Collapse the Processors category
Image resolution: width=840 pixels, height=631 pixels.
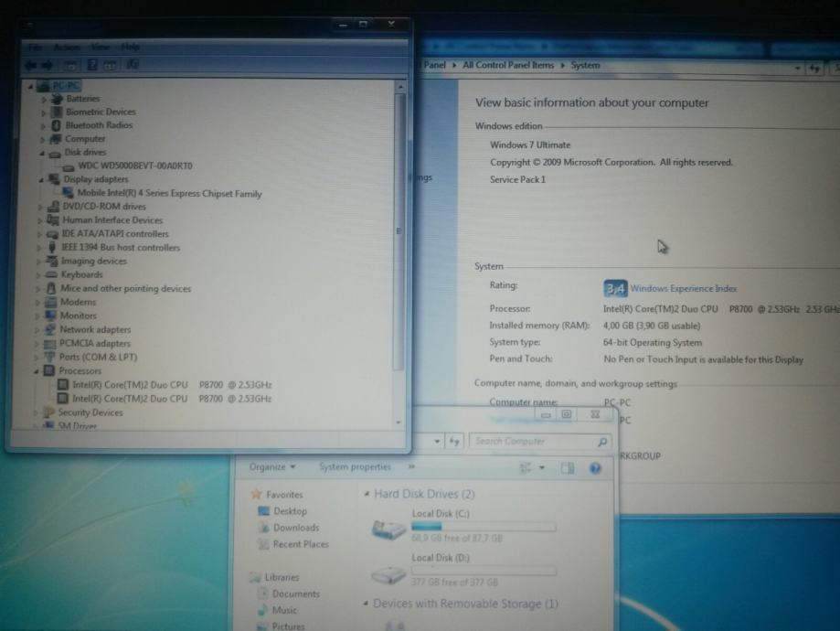click(x=36, y=371)
